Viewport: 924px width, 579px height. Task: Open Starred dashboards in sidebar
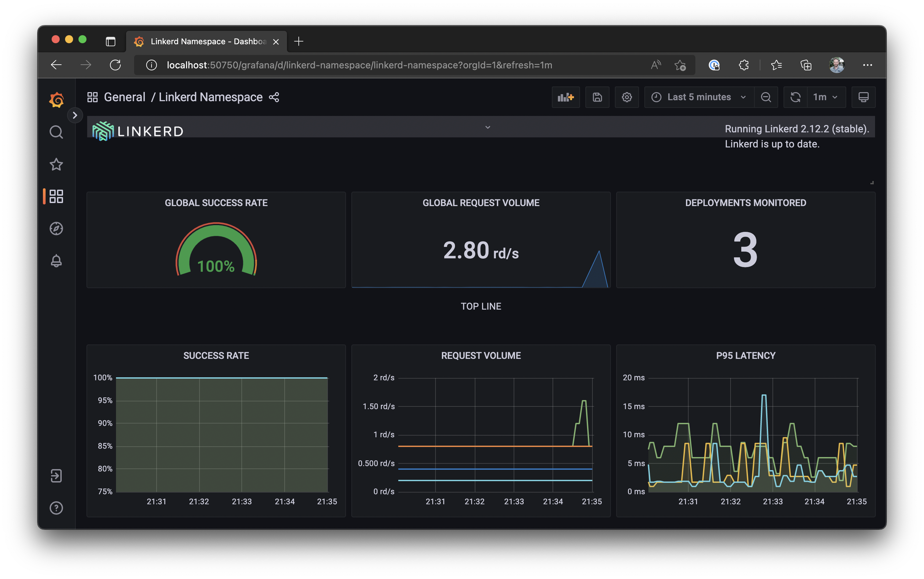point(56,164)
